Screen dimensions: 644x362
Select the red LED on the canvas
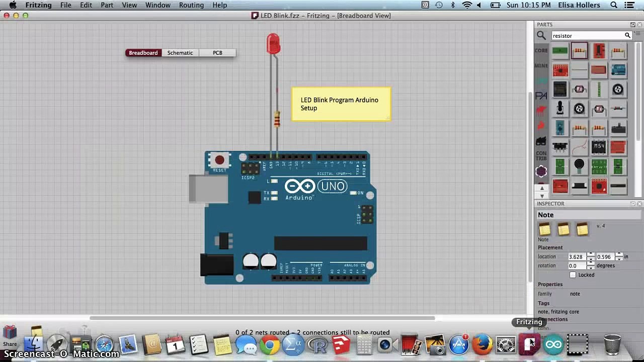click(x=273, y=44)
